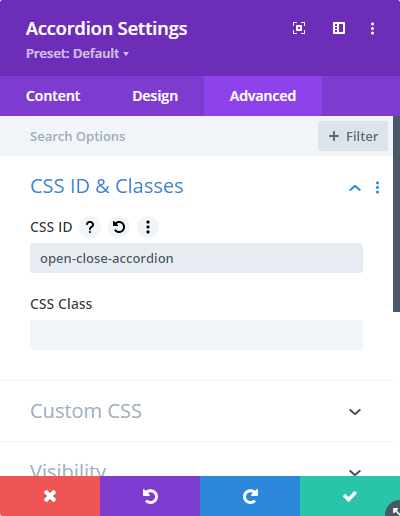Reset the CSS ID field value
This screenshot has height=516, width=400.
click(119, 227)
